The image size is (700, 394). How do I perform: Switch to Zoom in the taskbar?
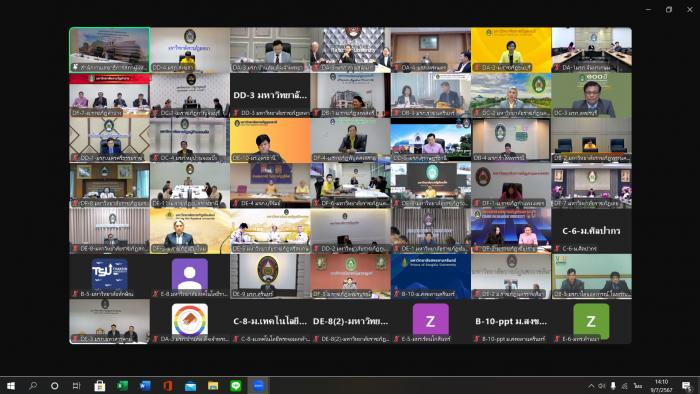(258, 386)
